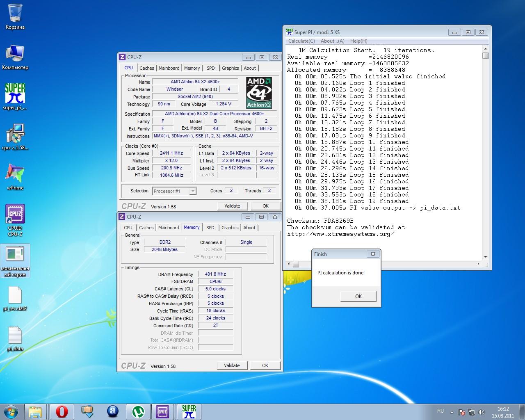The image size is (525, 420).
Task: Switch to Super PI via taskbar icon
Action: tap(189, 411)
